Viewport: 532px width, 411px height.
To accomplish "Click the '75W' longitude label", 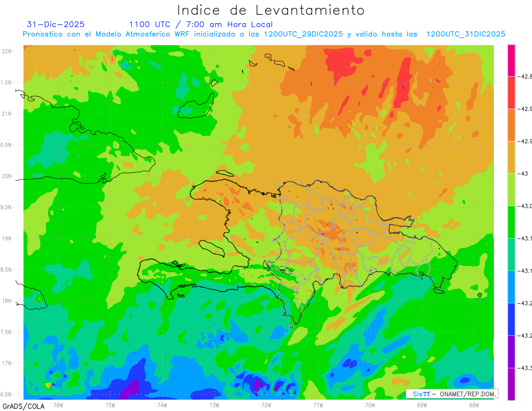I will pos(110,405).
